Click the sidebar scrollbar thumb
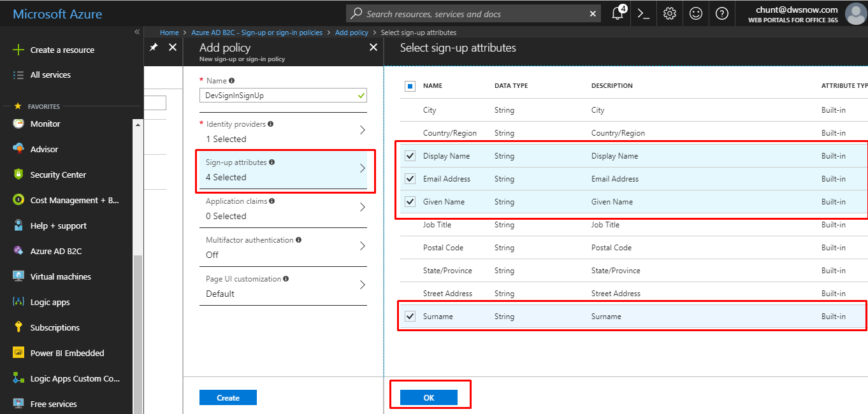The image size is (868, 414). [137, 334]
